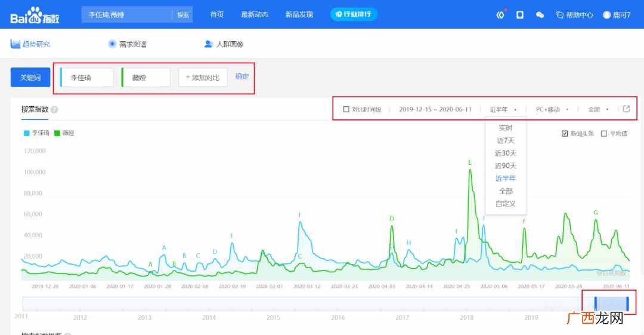The width and height of the screenshot is (644, 335).
Task: Click the right handle of timeline range slider
Action: 627,304
